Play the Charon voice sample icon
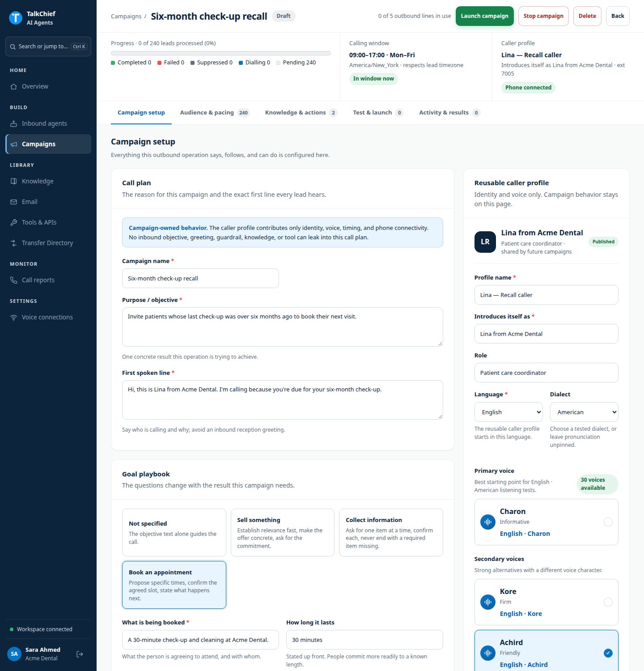Image resolution: width=644 pixels, height=671 pixels. [x=488, y=522]
